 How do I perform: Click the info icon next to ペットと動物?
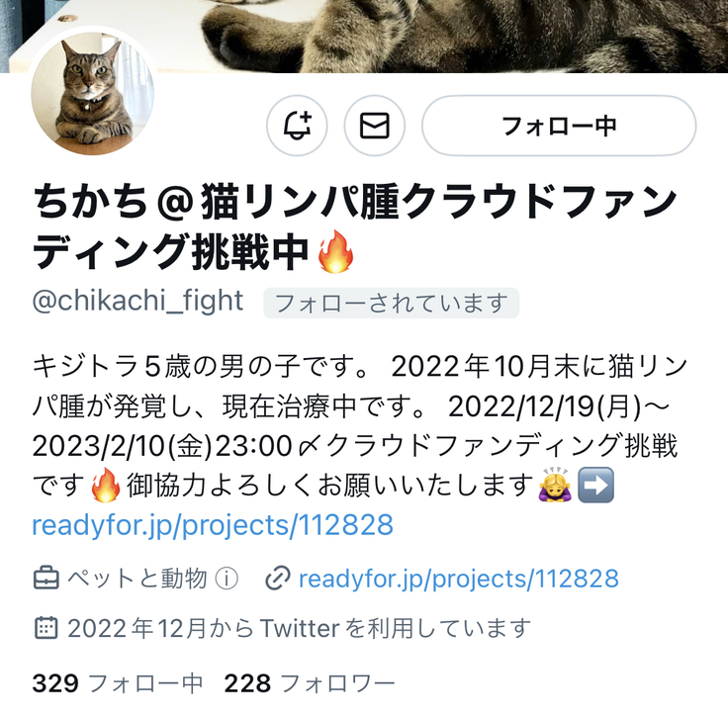point(227,579)
